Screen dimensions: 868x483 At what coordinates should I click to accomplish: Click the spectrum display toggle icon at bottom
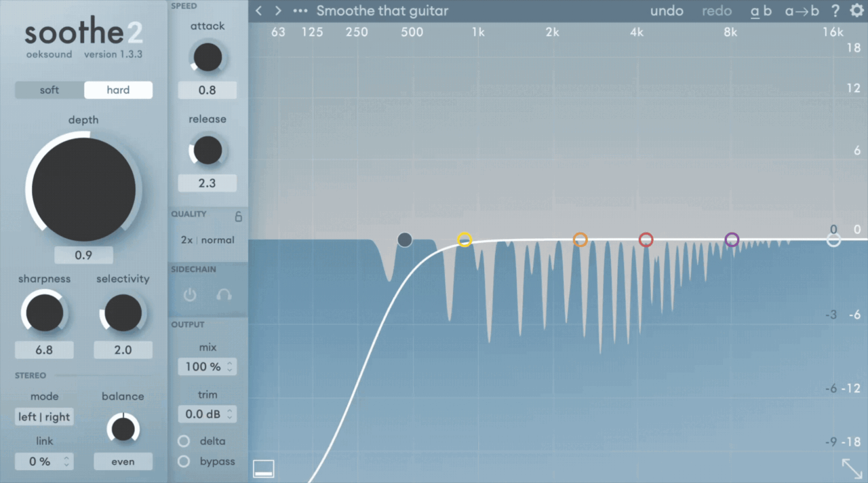264,468
